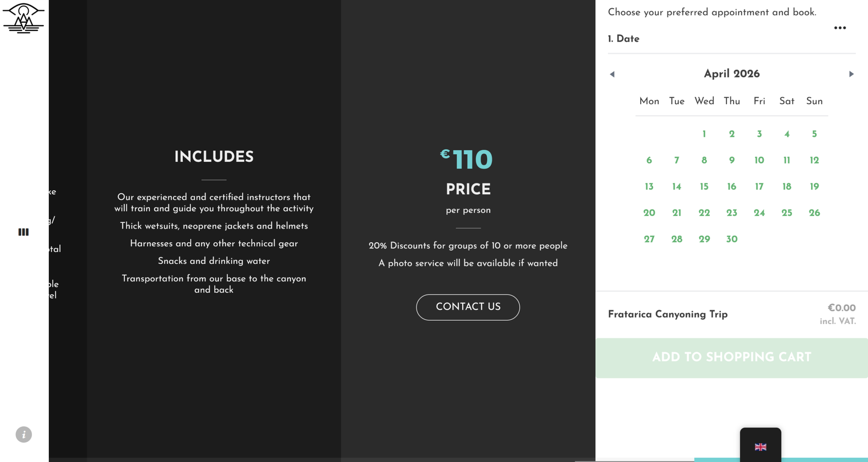Go to previous month arrow
The image size is (868, 462).
pyautogui.click(x=612, y=74)
